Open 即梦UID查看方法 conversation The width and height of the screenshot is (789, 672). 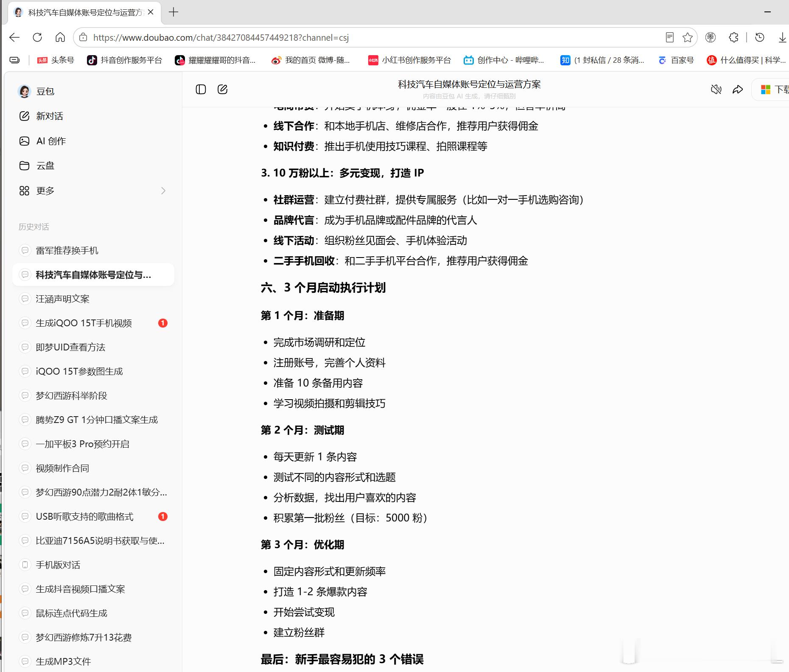93,347
